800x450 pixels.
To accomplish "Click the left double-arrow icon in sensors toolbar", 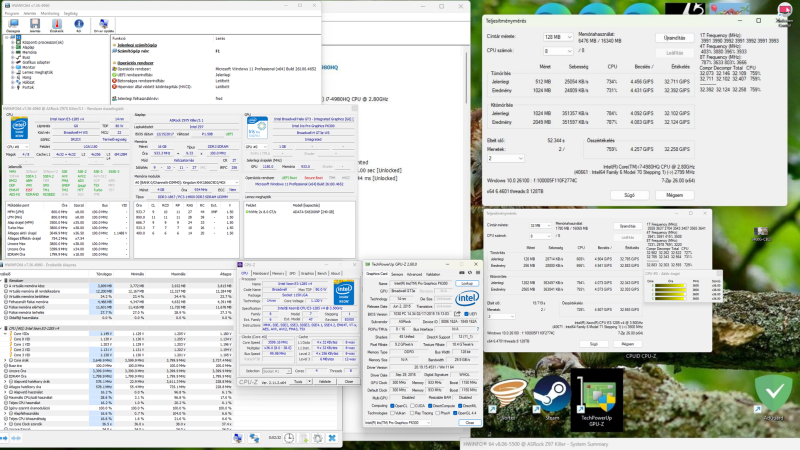I will click(x=4, y=438).
